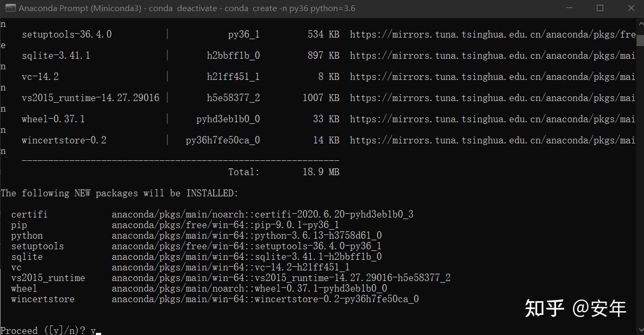The image size is (644, 335).
Task: Click the vc-14.2 package entry
Action: [x=40, y=77]
